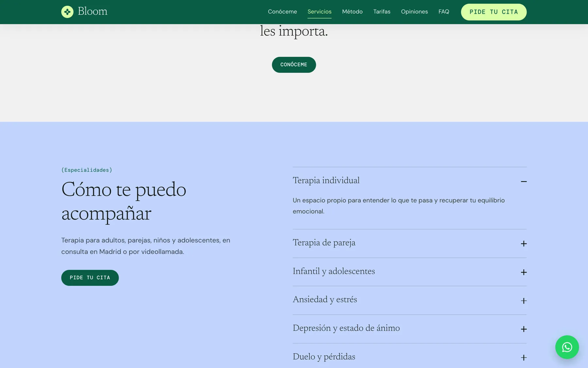The image size is (588, 368).
Task: Toggle the Terapia individual accordion title
Action: point(326,181)
